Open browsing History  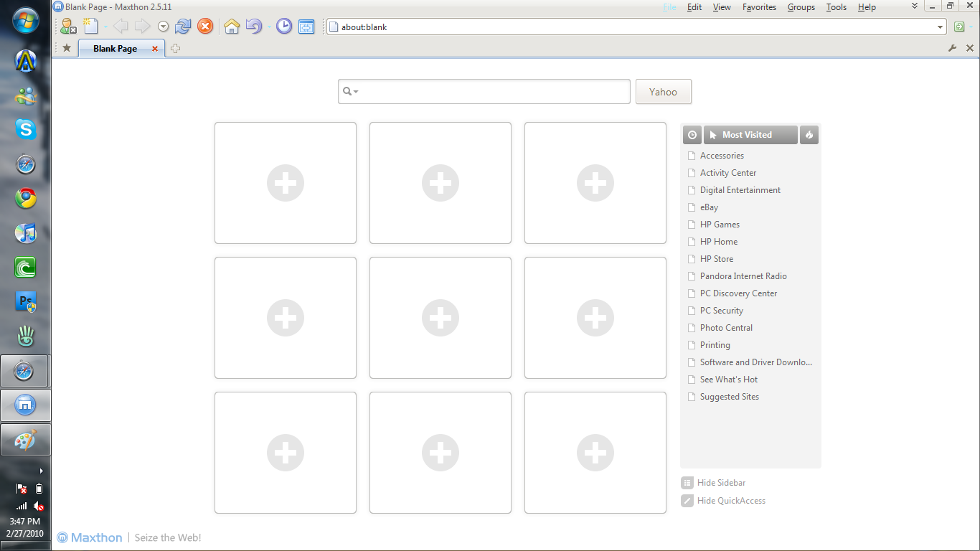283,27
